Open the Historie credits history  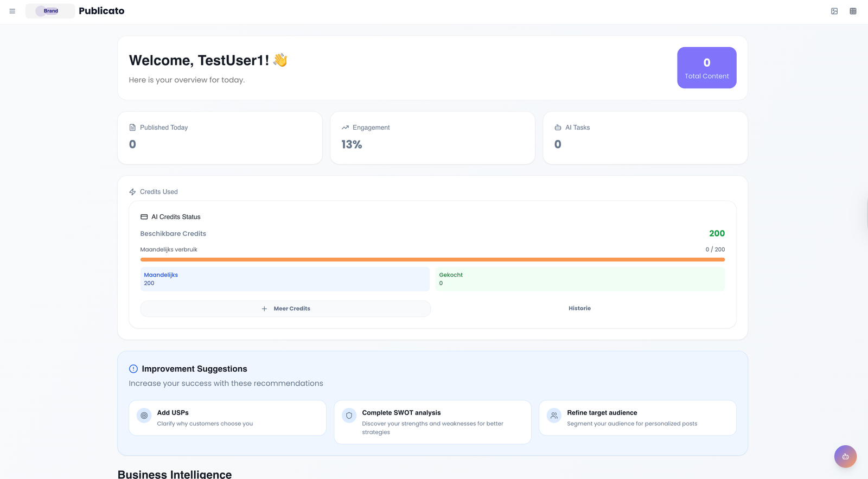tap(579, 309)
